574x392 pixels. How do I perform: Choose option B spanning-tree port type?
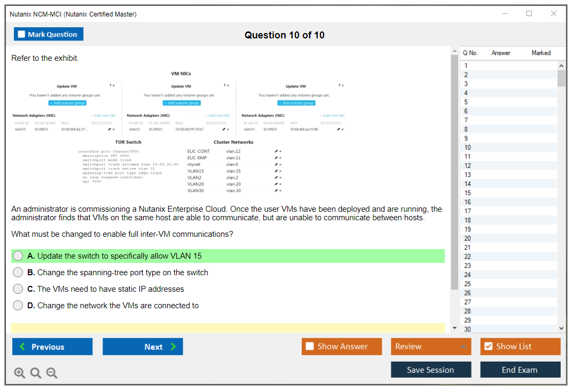point(18,273)
